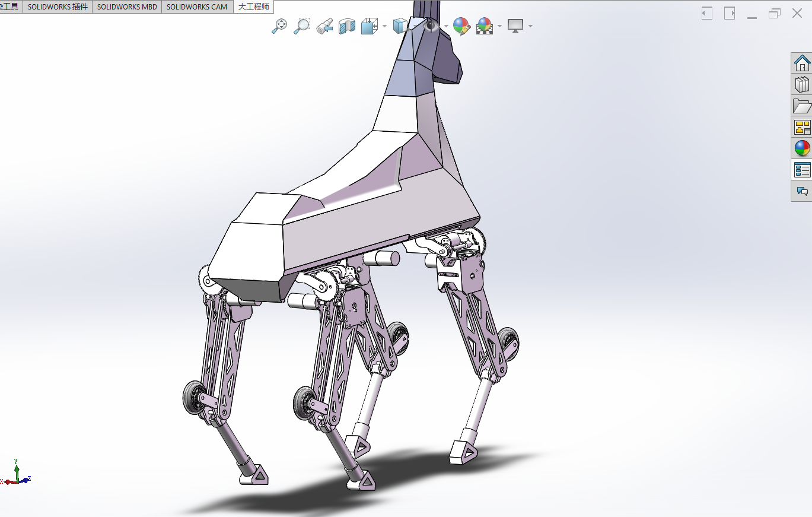Select the 大工程师 tab
The width and height of the screenshot is (812, 517).
pos(253,7)
